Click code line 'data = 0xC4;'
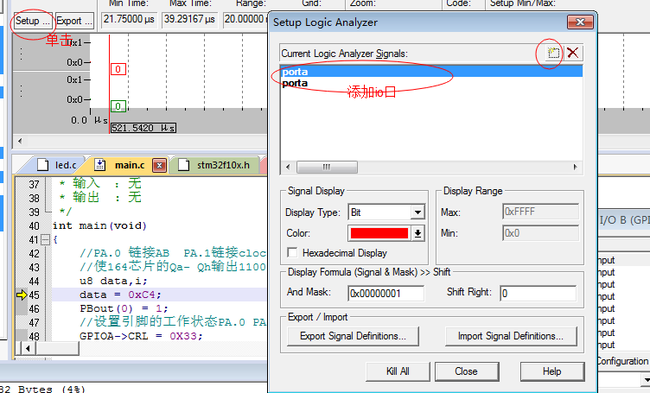 point(120,295)
